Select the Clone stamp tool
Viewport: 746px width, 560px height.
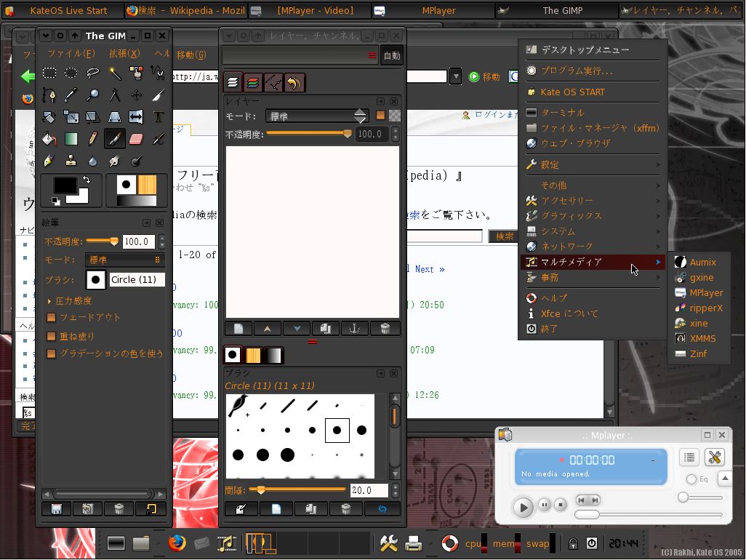click(x=71, y=161)
